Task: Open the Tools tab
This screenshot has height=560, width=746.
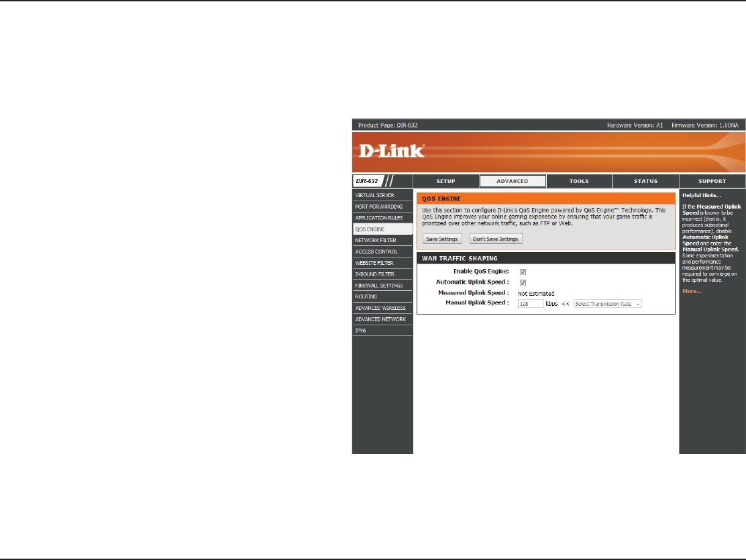Action: pos(579,181)
